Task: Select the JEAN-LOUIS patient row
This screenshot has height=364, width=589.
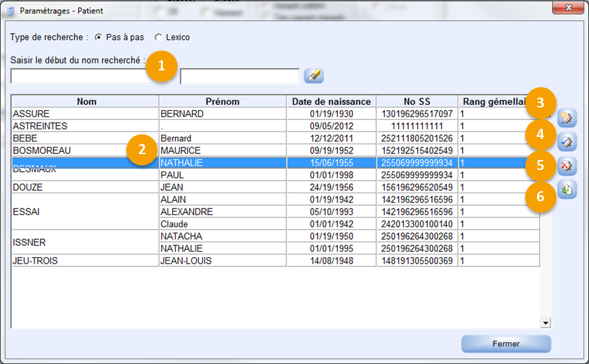Action: [223, 261]
